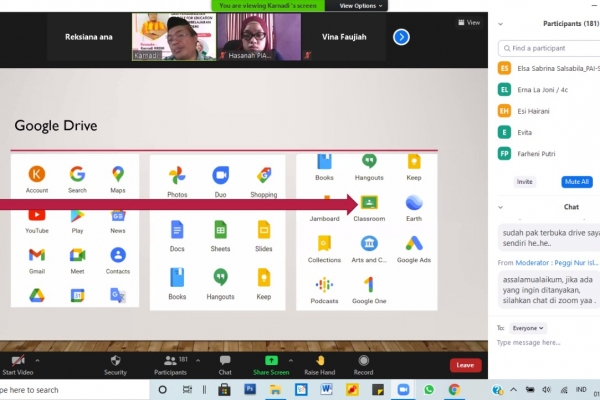The height and width of the screenshot is (400, 600).
Task: Click the Raise Hand icon
Action: pyautogui.click(x=320, y=360)
